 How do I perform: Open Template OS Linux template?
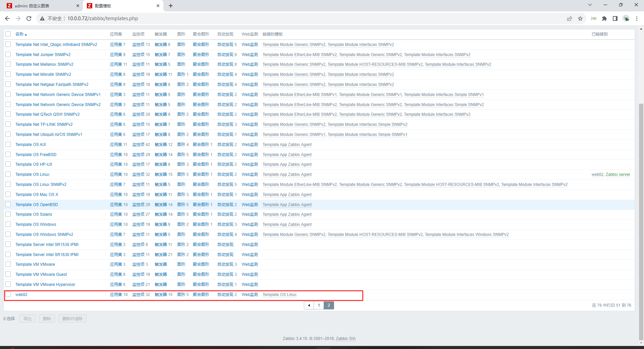pyautogui.click(x=33, y=174)
